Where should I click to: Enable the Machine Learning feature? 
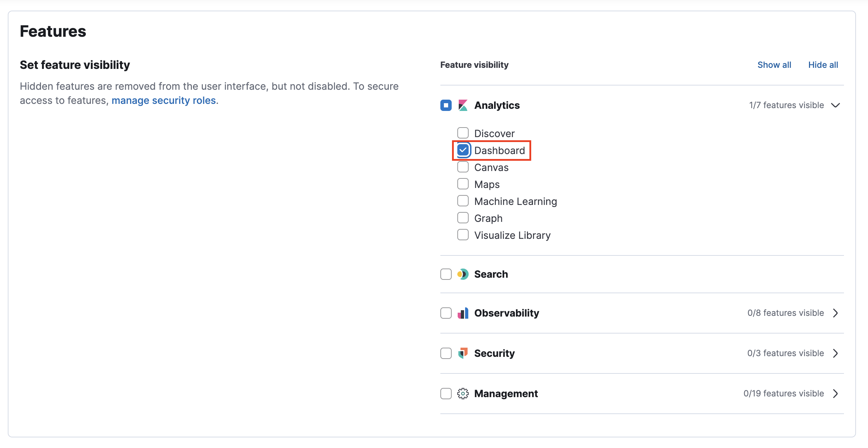(x=463, y=201)
